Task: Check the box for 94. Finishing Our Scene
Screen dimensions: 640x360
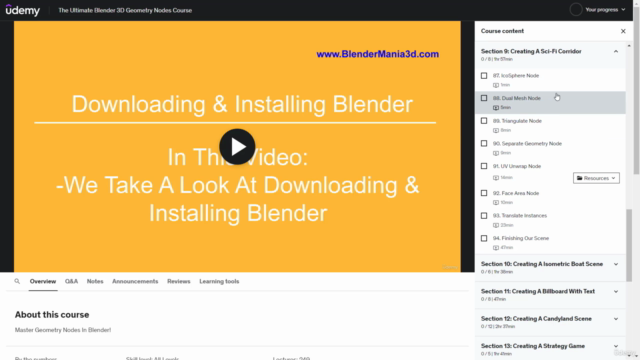Action: pos(484,238)
